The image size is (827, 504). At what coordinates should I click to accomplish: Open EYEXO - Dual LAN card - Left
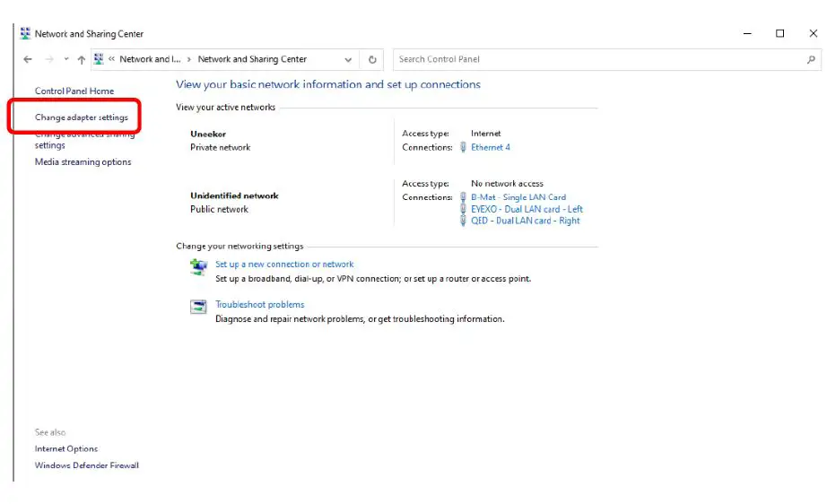527,209
